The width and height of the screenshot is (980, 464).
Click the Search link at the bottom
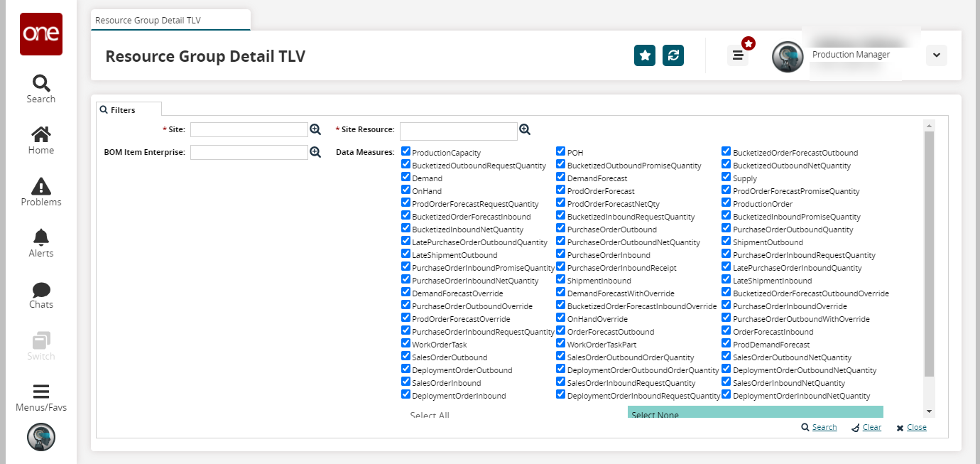click(x=819, y=427)
